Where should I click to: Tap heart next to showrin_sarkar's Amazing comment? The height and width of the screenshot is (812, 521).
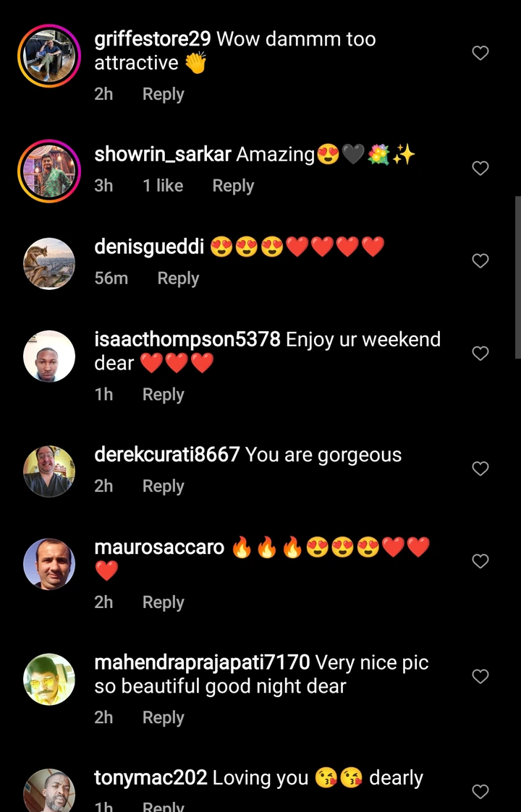(480, 168)
